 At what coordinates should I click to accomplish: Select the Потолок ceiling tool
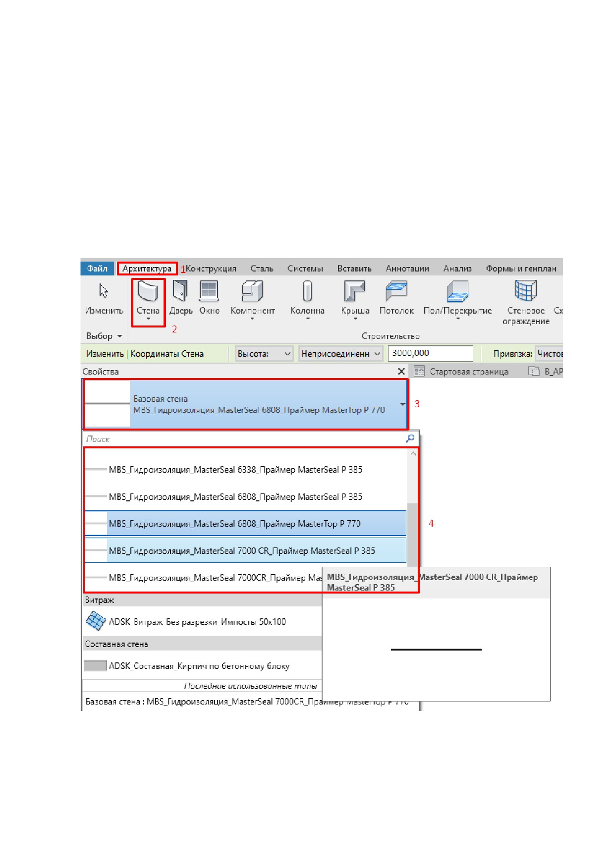[396, 298]
